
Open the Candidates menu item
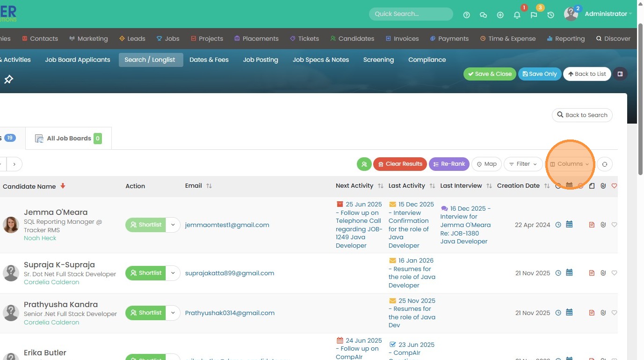tap(352, 39)
